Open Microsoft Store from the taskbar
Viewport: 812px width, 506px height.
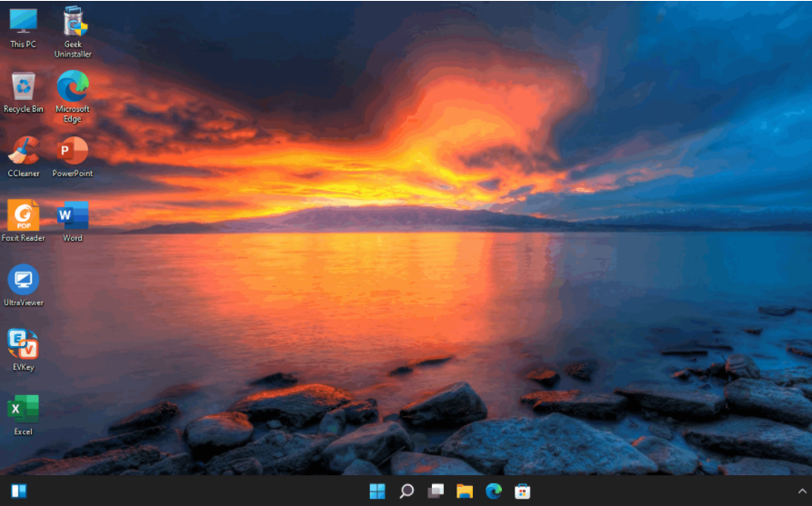point(523,491)
